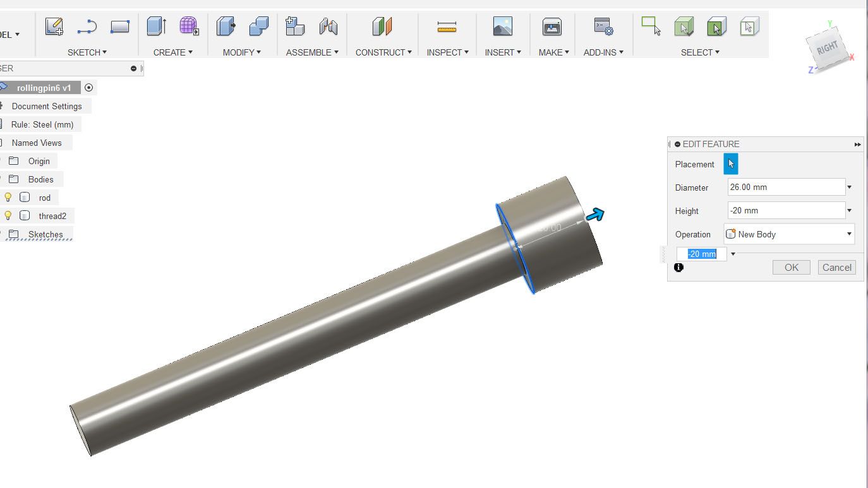Click the RIGHT face of the view cube
Image resolution: width=868 pixels, height=488 pixels.
pyautogui.click(x=827, y=49)
